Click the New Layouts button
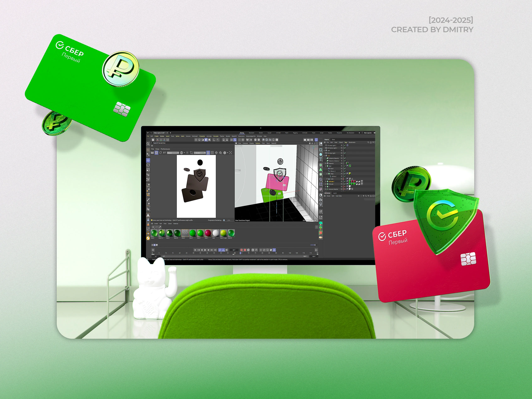Image resolution: width=532 pixels, height=399 pixels. [x=367, y=133]
